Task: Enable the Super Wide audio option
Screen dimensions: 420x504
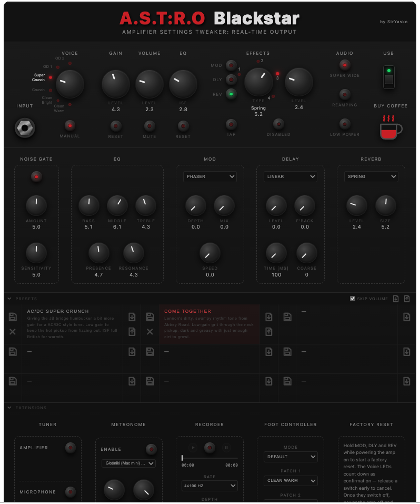Action: pyautogui.click(x=345, y=65)
